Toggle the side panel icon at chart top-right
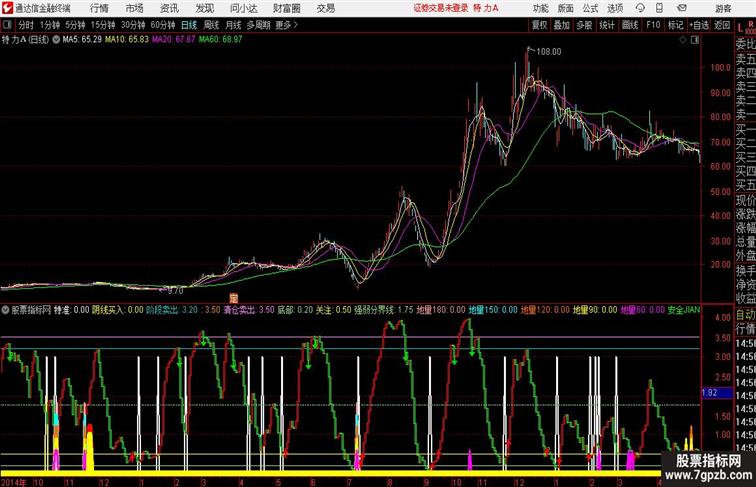 click(695, 40)
